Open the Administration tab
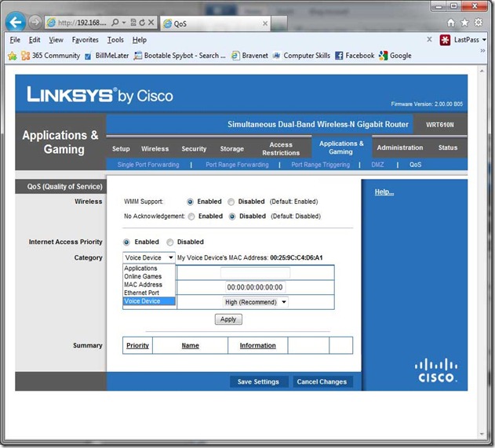The width and height of the screenshot is (495, 448). coord(399,148)
